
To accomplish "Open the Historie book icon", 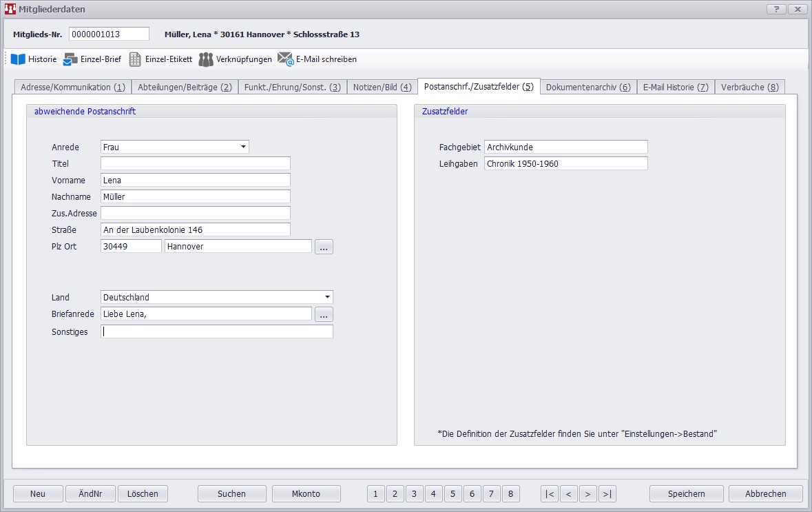I will [x=18, y=59].
